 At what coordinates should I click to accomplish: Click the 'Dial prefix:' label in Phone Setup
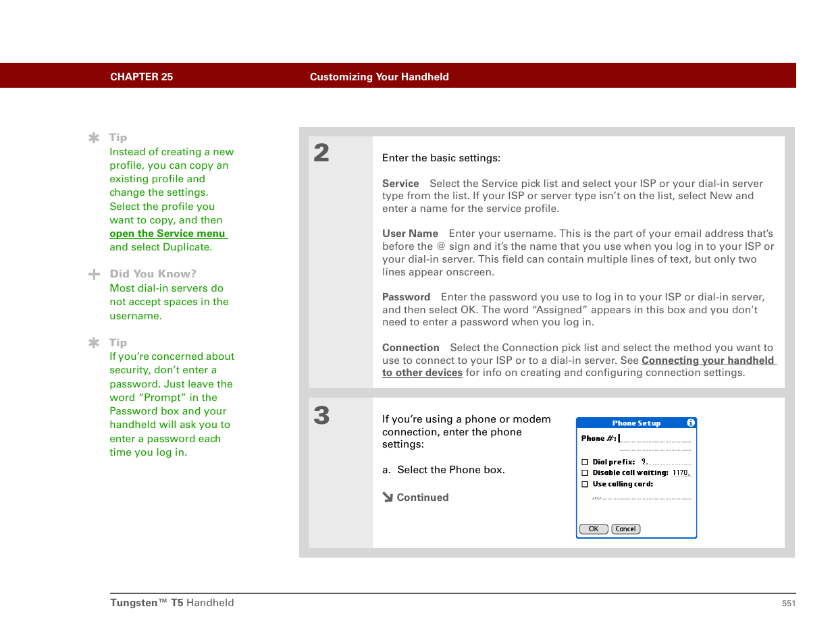(x=614, y=462)
